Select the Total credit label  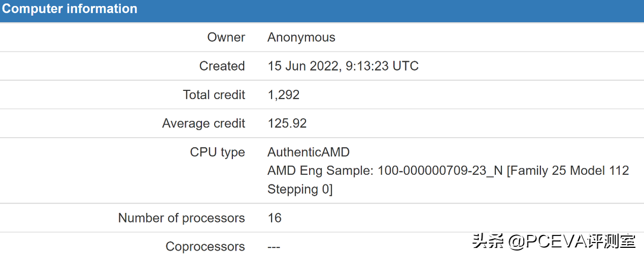tap(214, 95)
